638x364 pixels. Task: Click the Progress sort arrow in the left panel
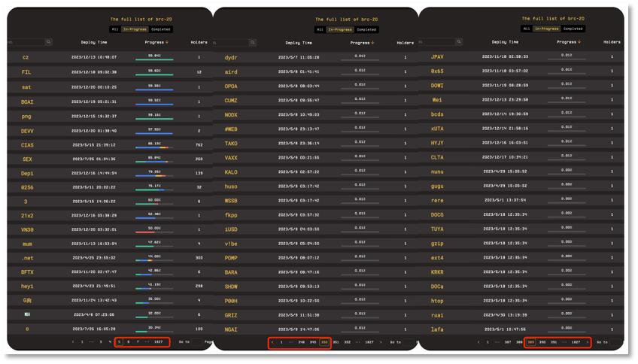pos(167,42)
